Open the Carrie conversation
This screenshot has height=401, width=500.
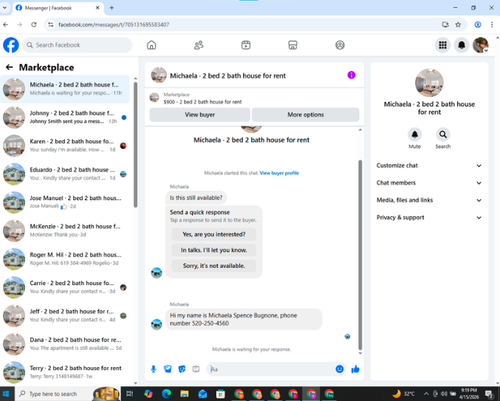(65, 287)
